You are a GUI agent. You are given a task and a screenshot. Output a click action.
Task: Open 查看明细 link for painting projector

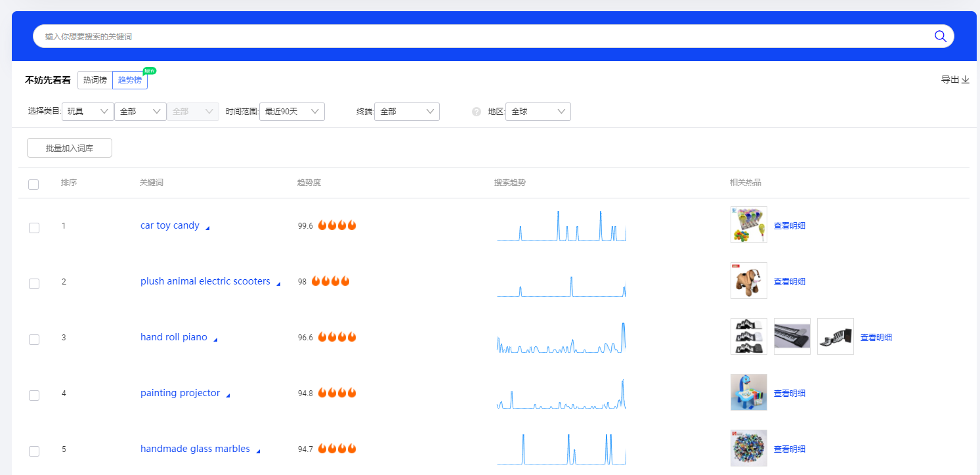tap(790, 392)
